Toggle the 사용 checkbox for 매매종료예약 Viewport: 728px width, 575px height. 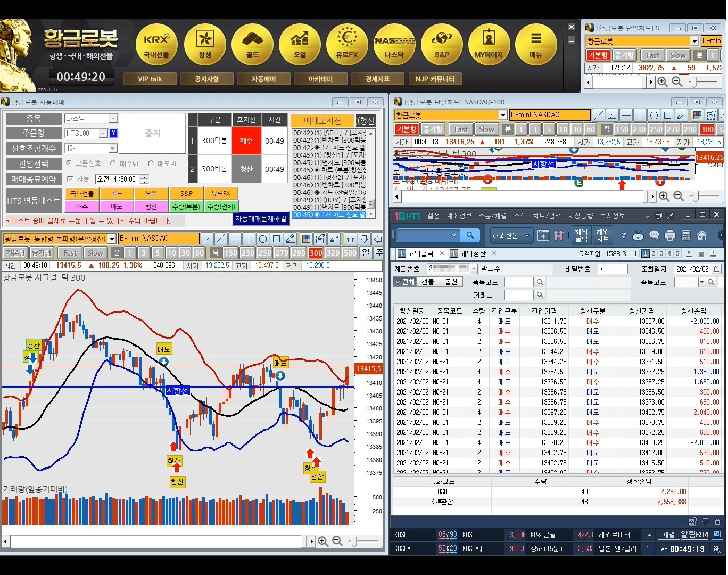coord(70,179)
